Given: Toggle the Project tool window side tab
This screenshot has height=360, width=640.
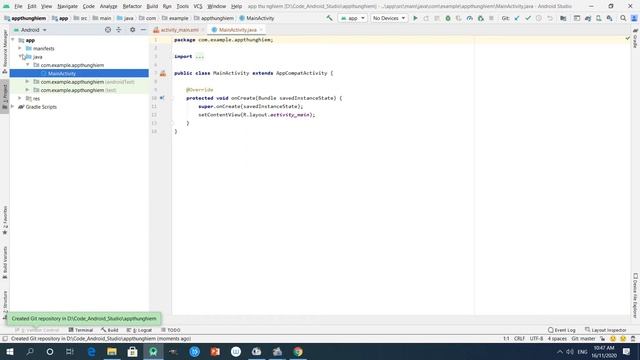Looking at the screenshot, I should (5, 97).
